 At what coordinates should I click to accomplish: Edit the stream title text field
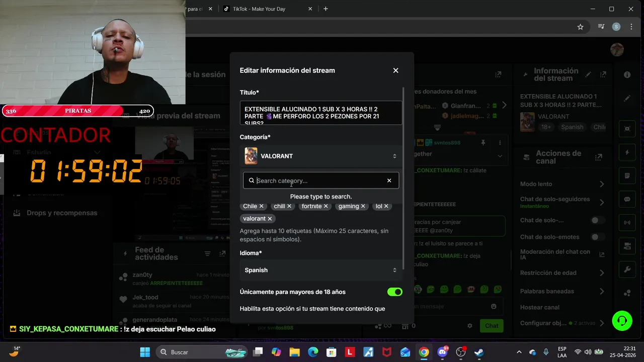(x=321, y=113)
